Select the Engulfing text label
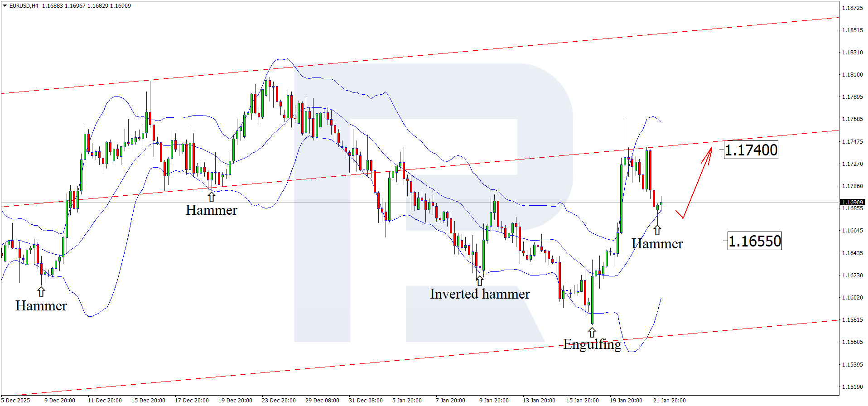868x406 pixels. pos(592,344)
